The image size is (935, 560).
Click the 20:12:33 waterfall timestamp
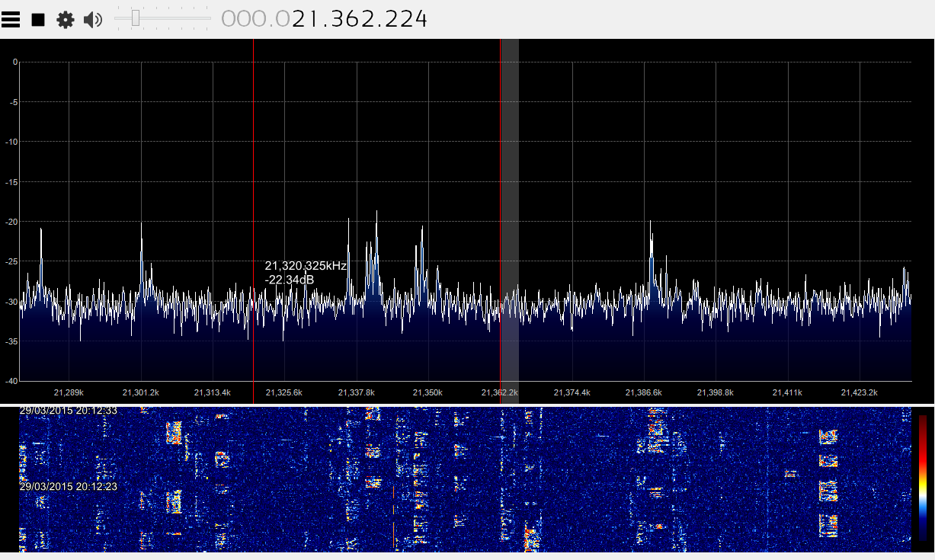pos(69,411)
